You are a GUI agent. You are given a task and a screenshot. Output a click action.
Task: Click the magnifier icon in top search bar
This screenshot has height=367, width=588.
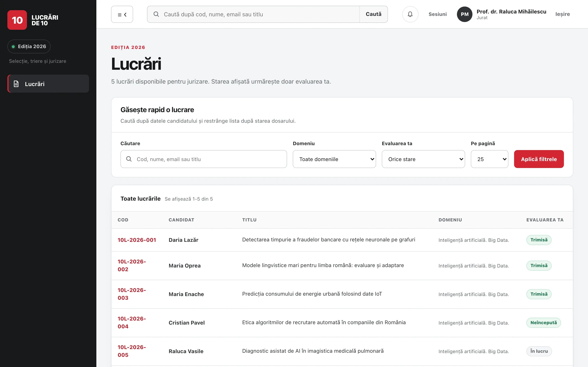coord(156,14)
